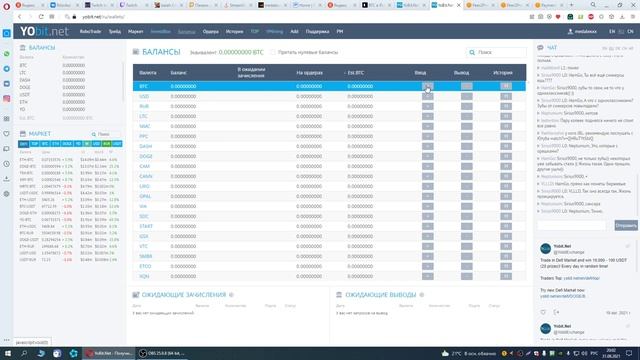Screen dimensions: 640x360
Task: Click the Opera menu logo
Action: 6,6
